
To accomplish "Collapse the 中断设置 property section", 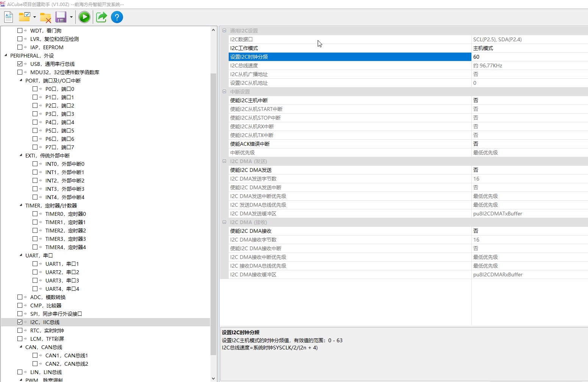I will [x=224, y=92].
